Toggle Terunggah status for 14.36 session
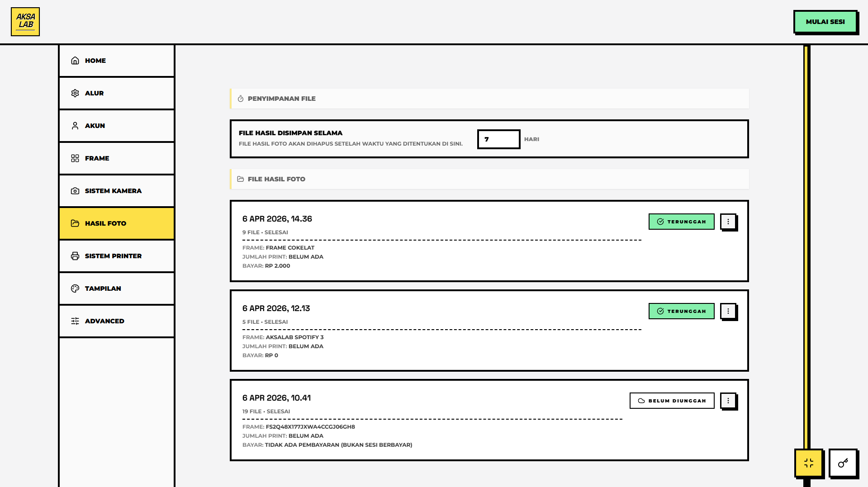The height and width of the screenshot is (487, 868). click(681, 222)
